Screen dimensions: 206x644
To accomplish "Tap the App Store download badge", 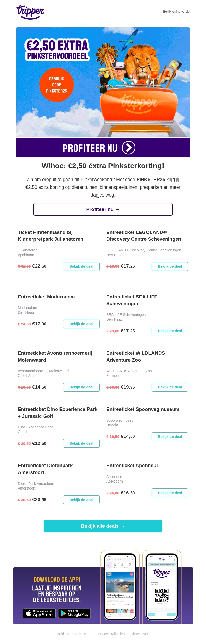I will point(39,613).
